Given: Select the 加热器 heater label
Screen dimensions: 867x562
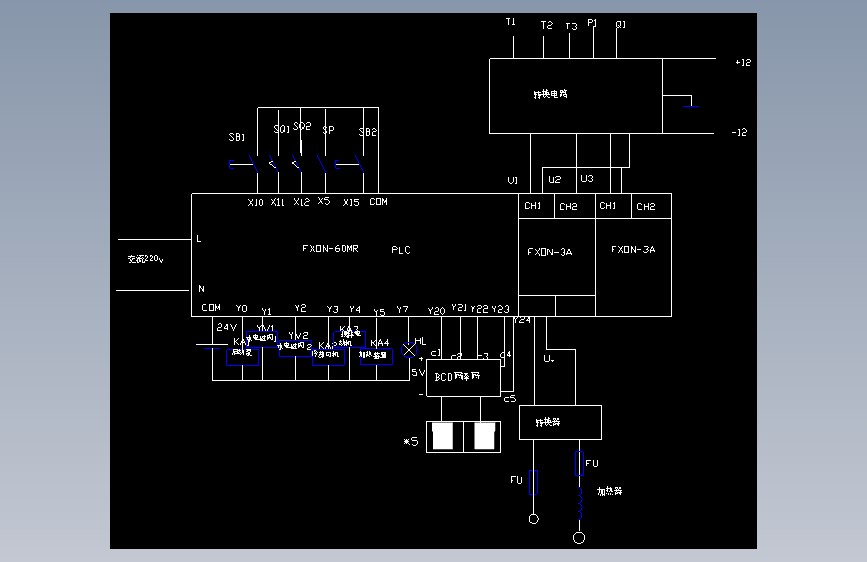Looking at the screenshot, I should coord(610,491).
